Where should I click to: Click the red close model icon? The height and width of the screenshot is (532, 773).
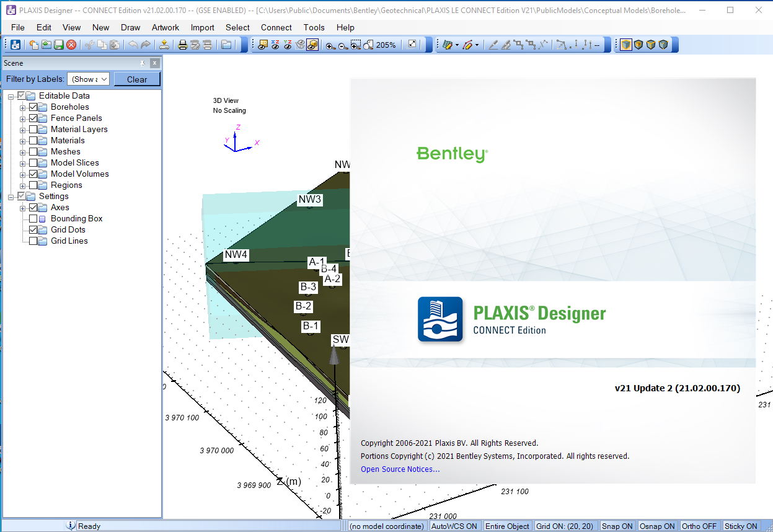point(71,45)
